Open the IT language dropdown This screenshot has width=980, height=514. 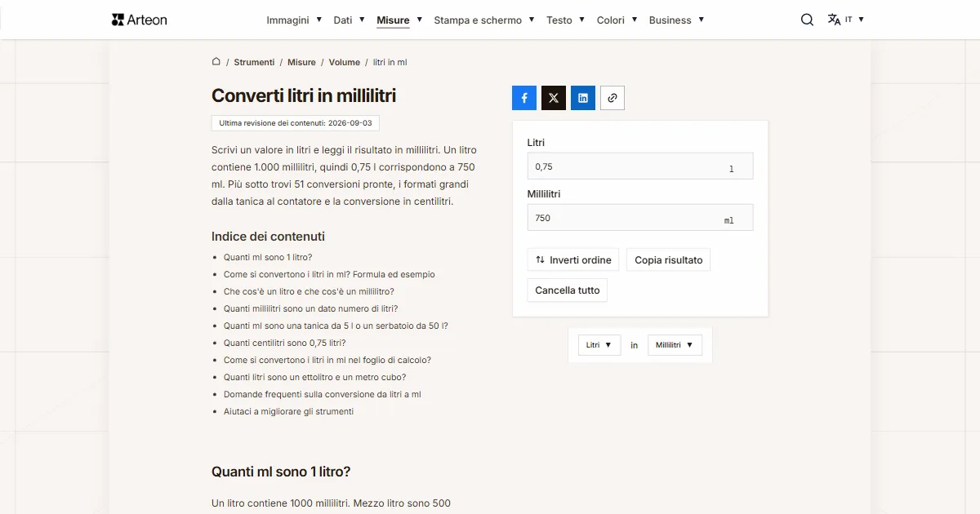coord(854,20)
